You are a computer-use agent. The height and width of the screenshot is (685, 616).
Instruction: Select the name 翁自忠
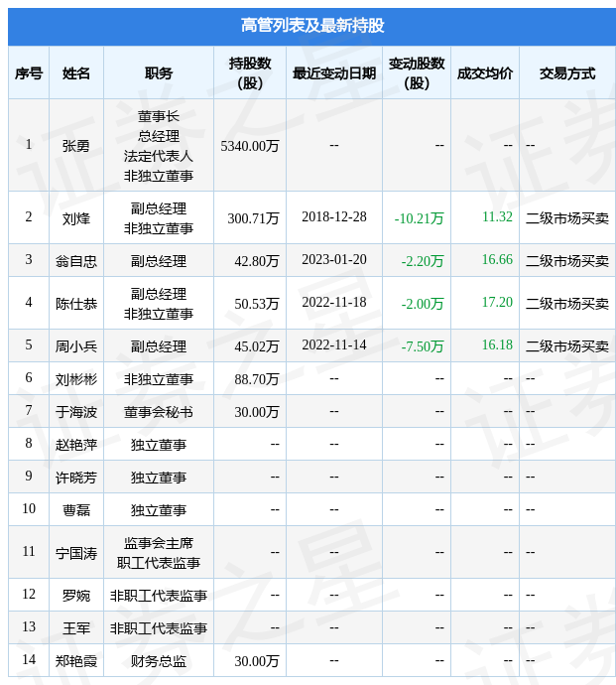76,261
